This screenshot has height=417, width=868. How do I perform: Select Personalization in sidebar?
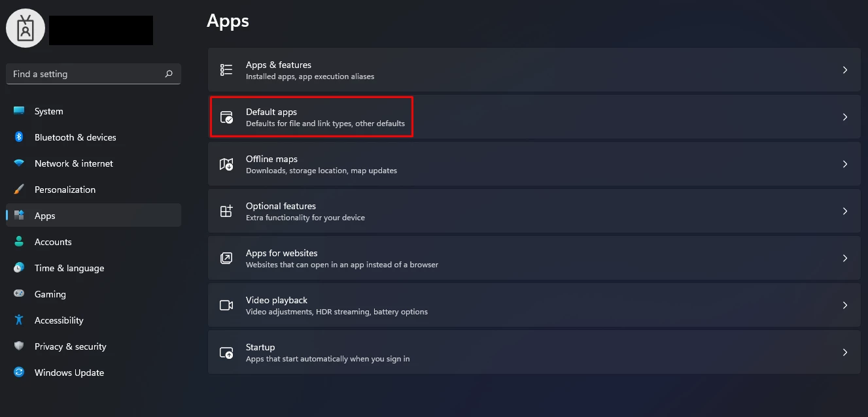pos(94,190)
